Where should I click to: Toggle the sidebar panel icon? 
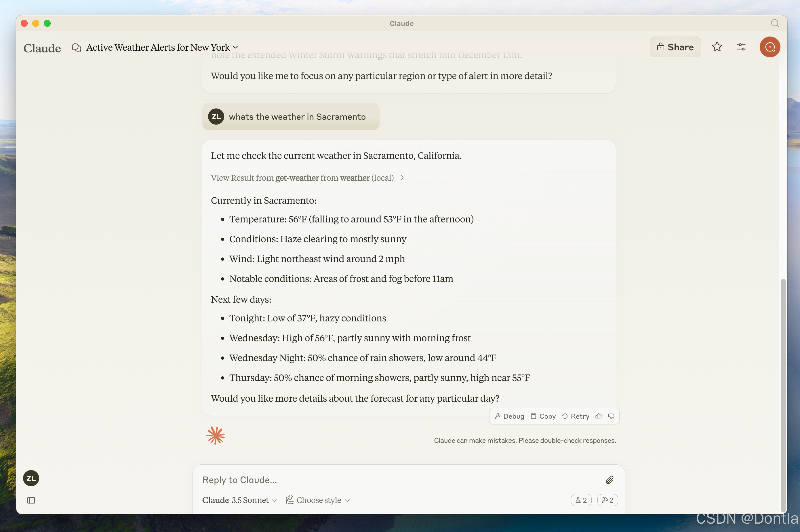click(x=31, y=500)
